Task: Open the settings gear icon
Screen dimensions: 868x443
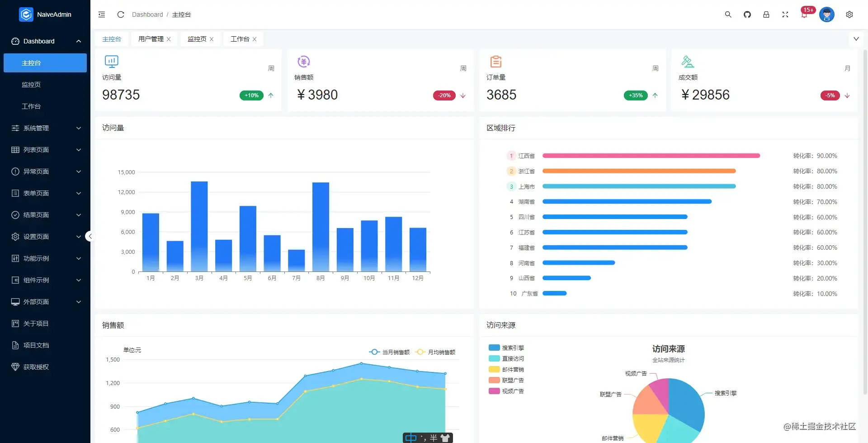Action: (x=849, y=14)
